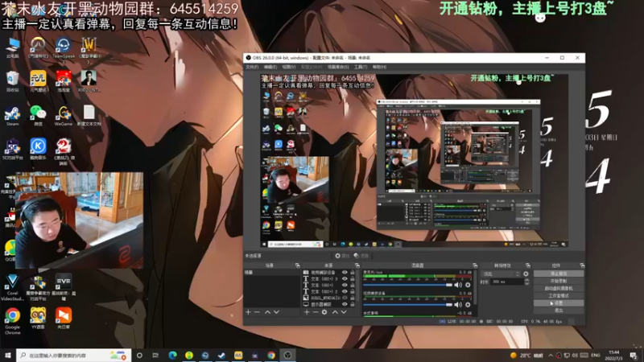Screen dimensions: 644x362
Task: Open Warcraft III desktop shortcut
Action: click(x=89, y=50)
